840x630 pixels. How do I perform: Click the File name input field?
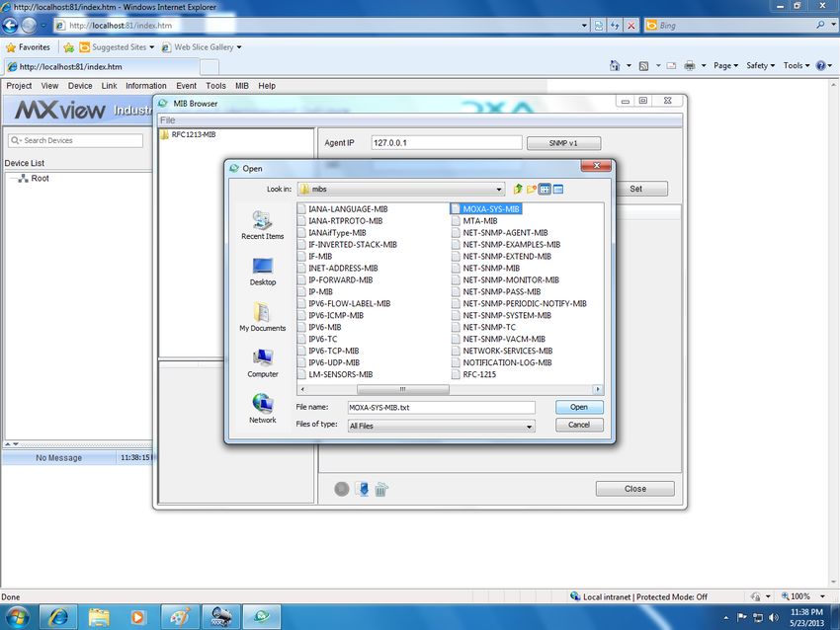coord(441,408)
